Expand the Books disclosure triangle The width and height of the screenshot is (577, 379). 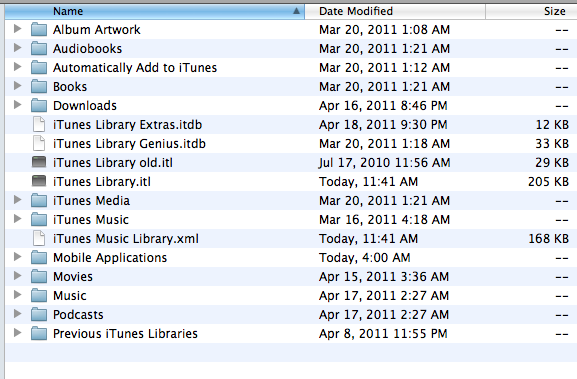tap(17, 86)
